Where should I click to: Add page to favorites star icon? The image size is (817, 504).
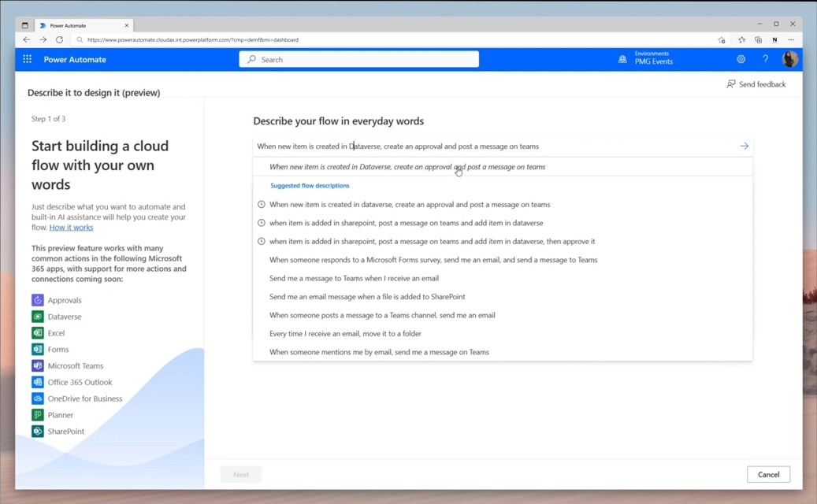[x=722, y=39]
